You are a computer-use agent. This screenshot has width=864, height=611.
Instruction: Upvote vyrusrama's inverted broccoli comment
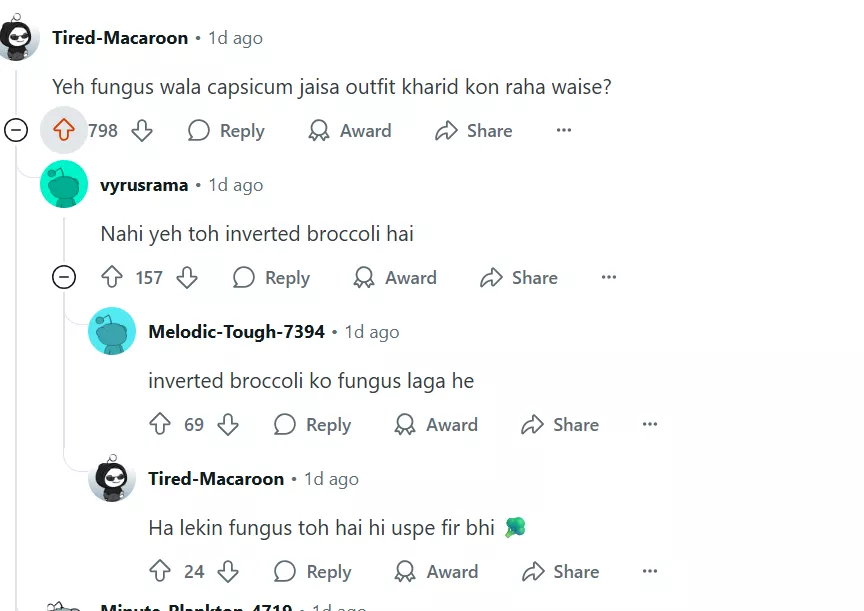(x=112, y=278)
